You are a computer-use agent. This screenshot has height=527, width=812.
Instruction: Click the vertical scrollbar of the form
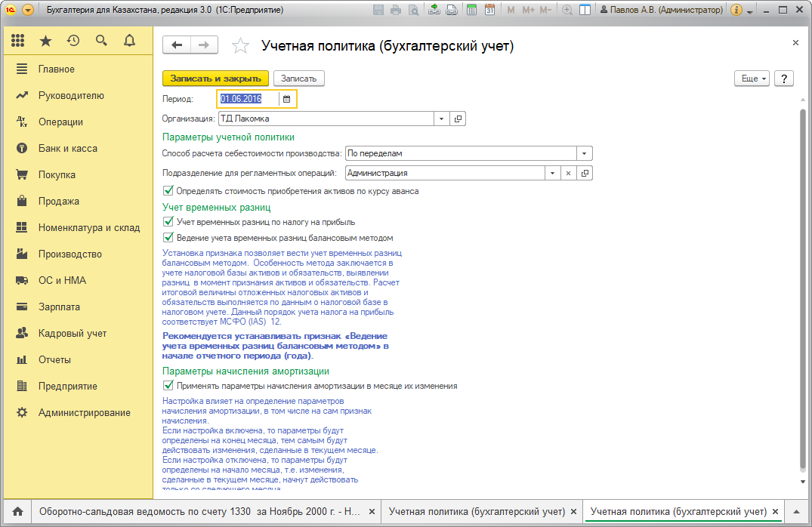coord(803,288)
